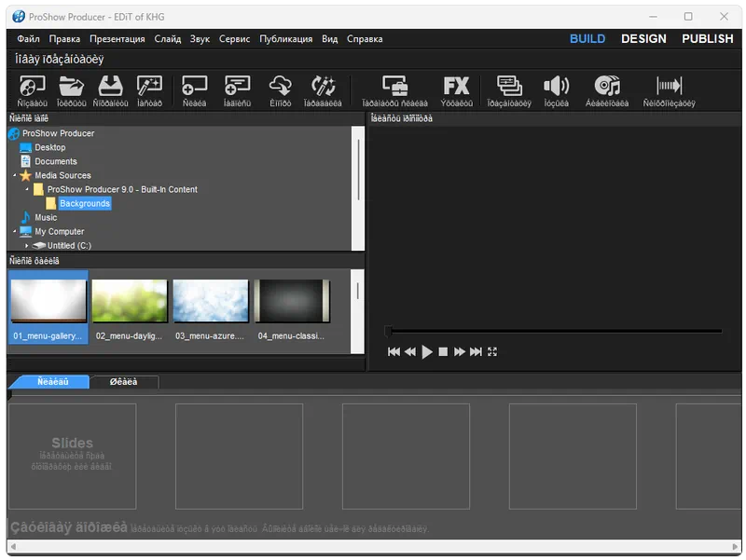Open the Сервис menu

(x=234, y=39)
